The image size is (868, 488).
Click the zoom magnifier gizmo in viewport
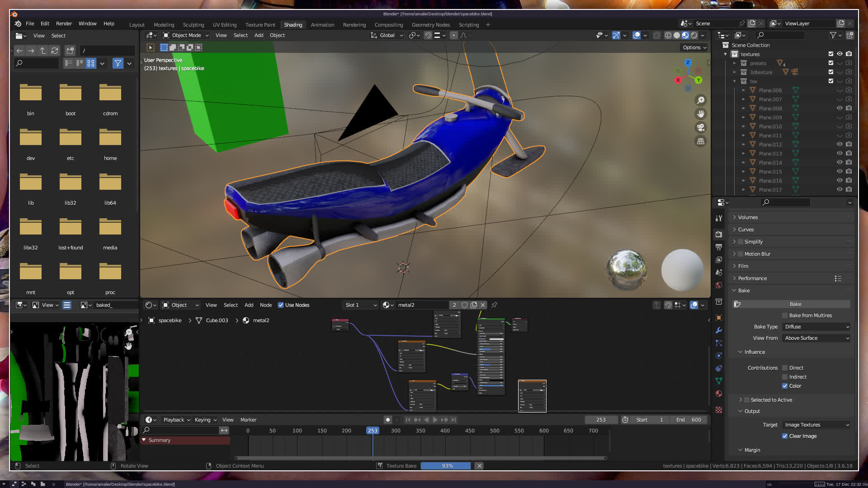[x=701, y=100]
